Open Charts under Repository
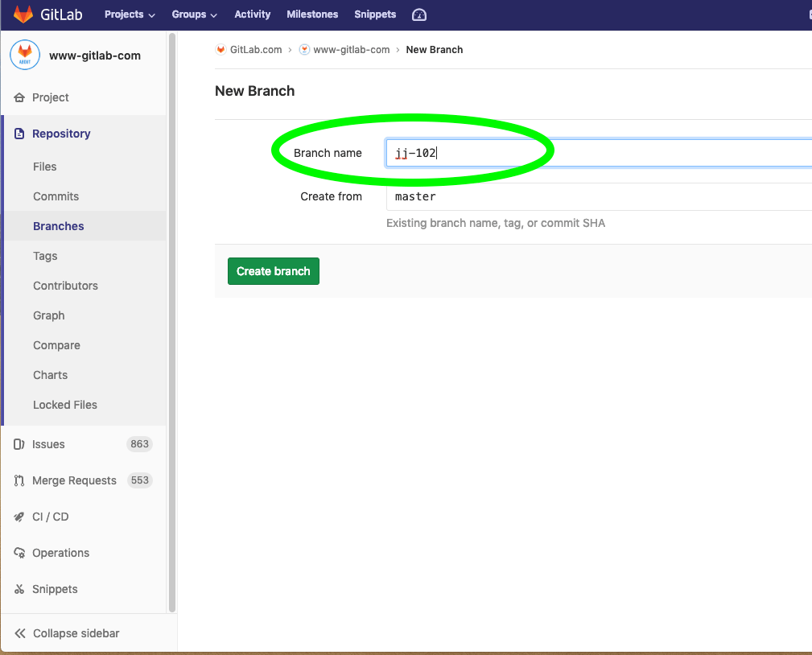Viewport: 812px width, 655px height. tap(50, 375)
